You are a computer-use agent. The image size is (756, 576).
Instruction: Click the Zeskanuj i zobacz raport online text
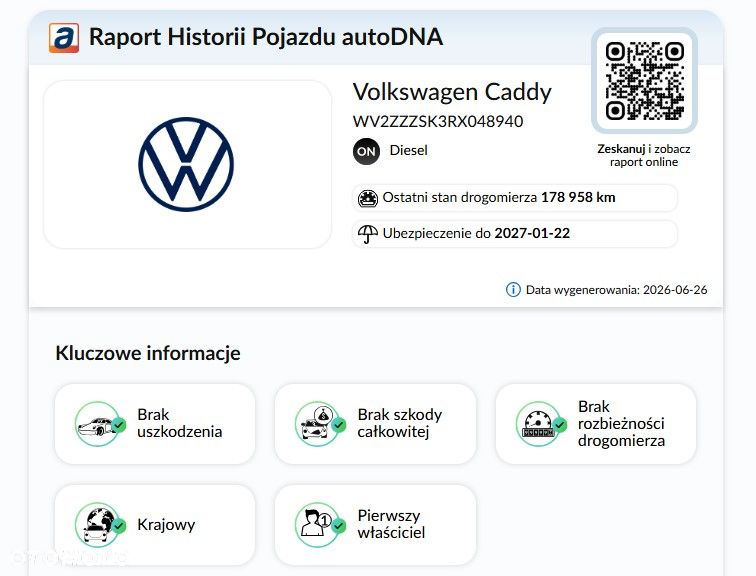point(644,155)
